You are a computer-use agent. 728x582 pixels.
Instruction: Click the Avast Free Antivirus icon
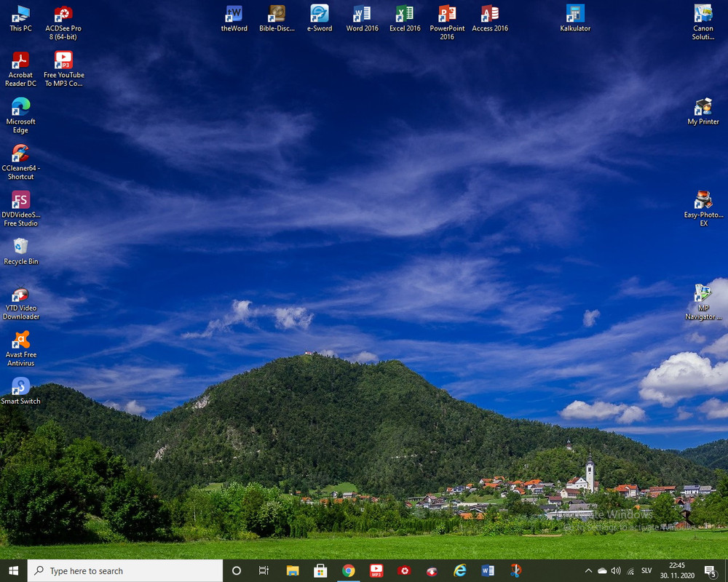point(20,349)
